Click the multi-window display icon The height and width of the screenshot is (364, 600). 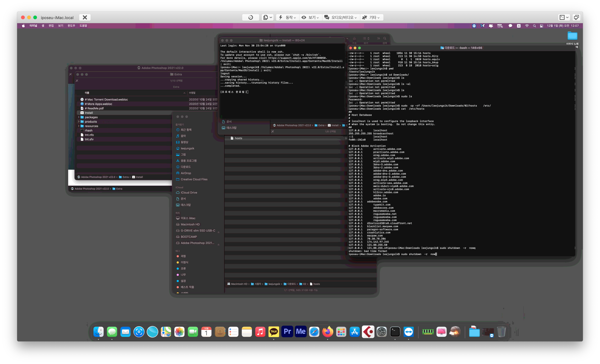coord(576,17)
